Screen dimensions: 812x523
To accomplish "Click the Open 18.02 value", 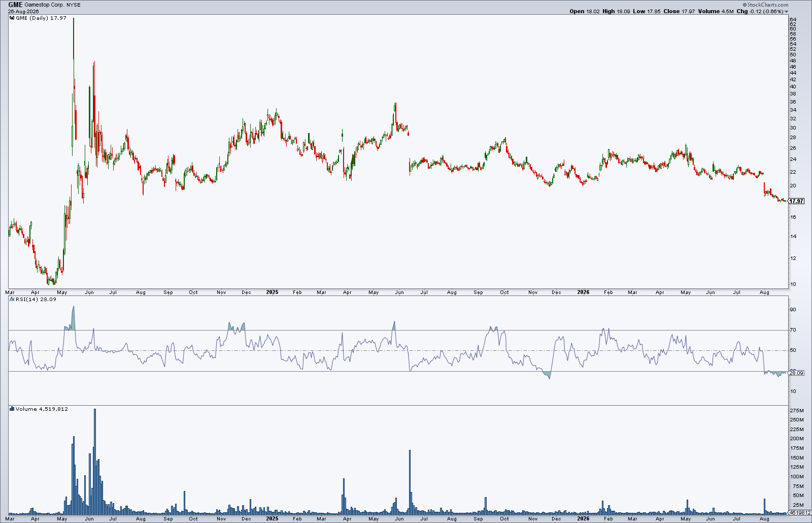I will coord(585,11).
